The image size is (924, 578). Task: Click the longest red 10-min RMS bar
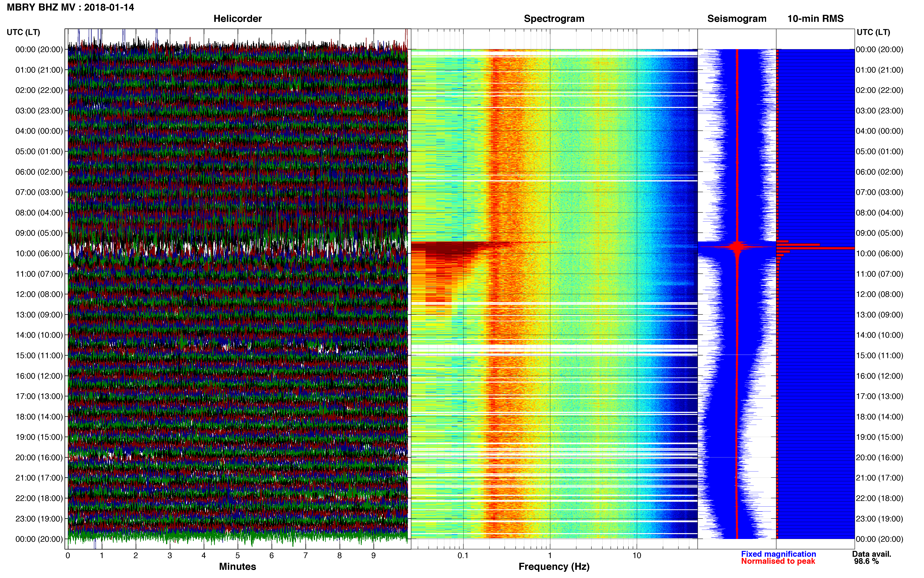tap(816, 249)
